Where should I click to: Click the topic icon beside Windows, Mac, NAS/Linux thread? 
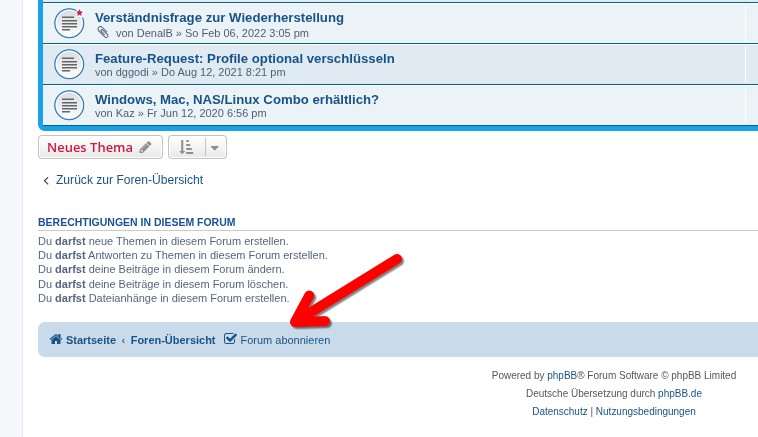(x=69, y=105)
